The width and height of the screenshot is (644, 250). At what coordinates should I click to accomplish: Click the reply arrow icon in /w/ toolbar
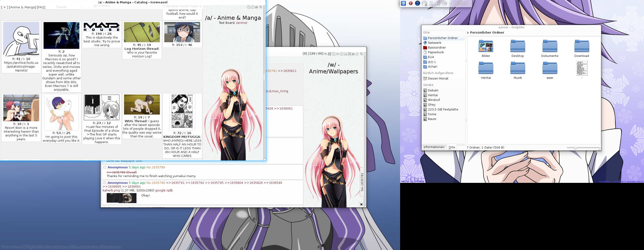pos(326,54)
